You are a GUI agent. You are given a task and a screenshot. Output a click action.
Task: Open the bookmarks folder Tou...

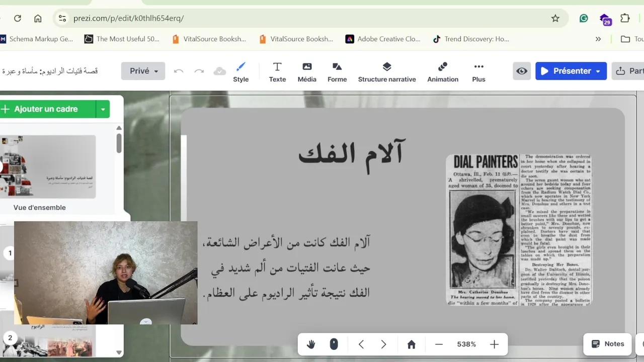(632, 39)
